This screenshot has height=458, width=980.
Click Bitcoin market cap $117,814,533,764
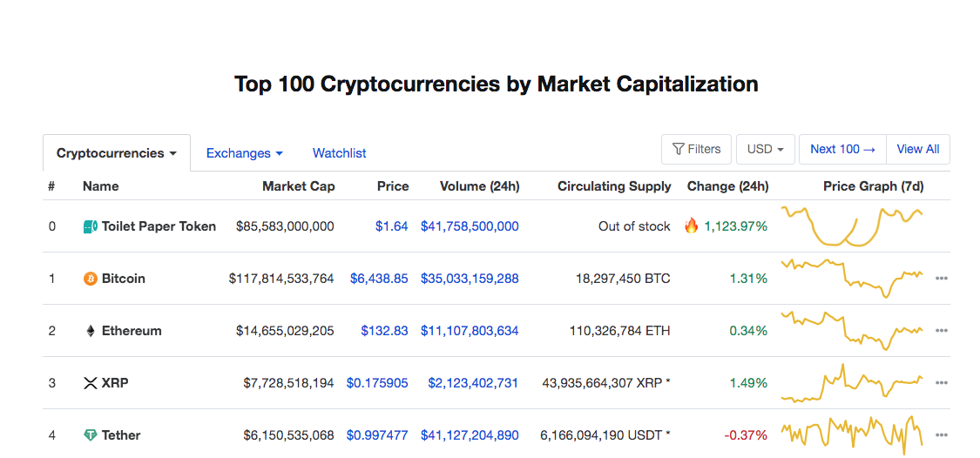point(281,279)
